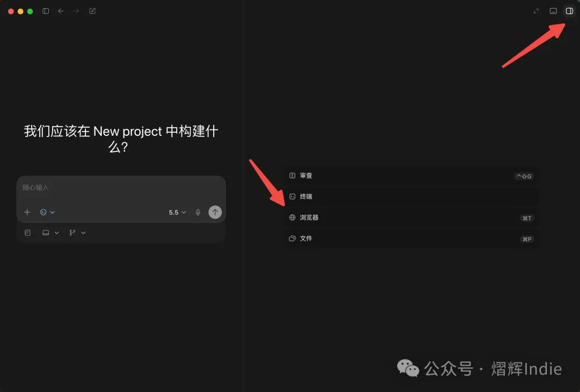The height and width of the screenshot is (392, 580).
Task: Expand the git branch chevron
Action: point(83,233)
